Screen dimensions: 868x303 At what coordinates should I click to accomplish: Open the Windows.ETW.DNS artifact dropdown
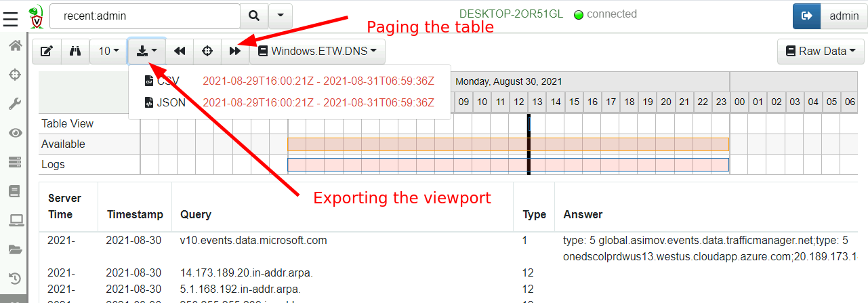[x=317, y=51]
